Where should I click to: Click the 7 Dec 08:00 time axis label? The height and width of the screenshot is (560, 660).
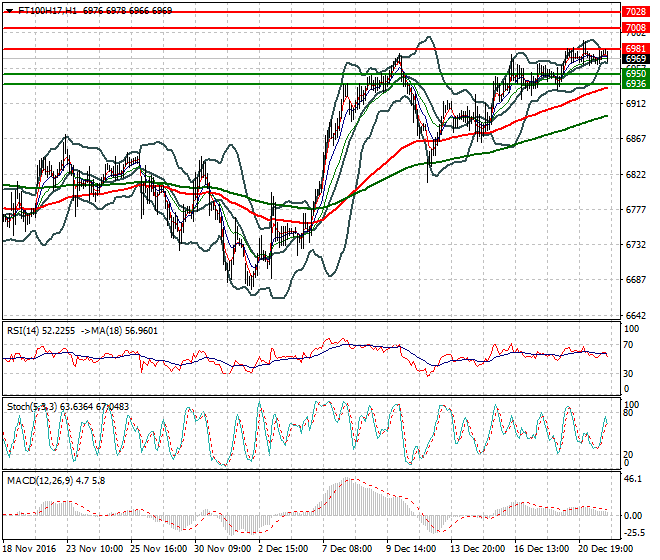(347, 549)
